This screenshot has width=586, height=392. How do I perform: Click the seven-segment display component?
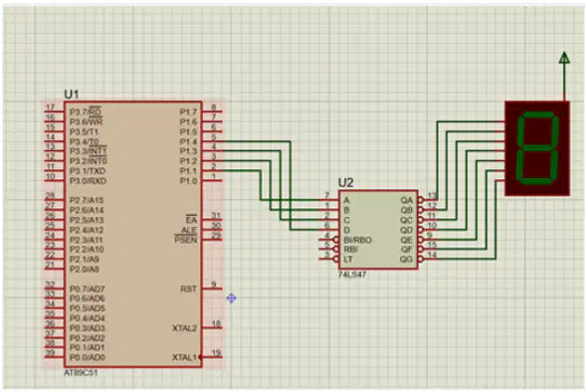pyautogui.click(x=537, y=148)
